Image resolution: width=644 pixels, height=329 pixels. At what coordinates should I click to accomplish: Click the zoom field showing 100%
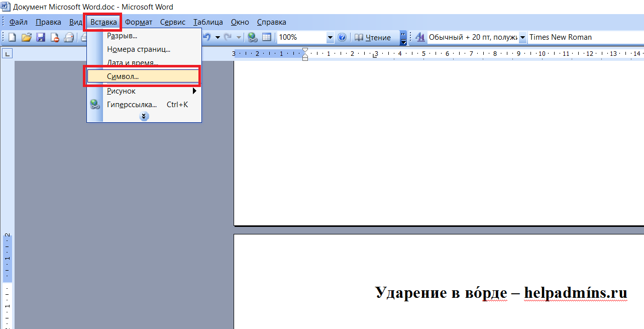(x=301, y=37)
